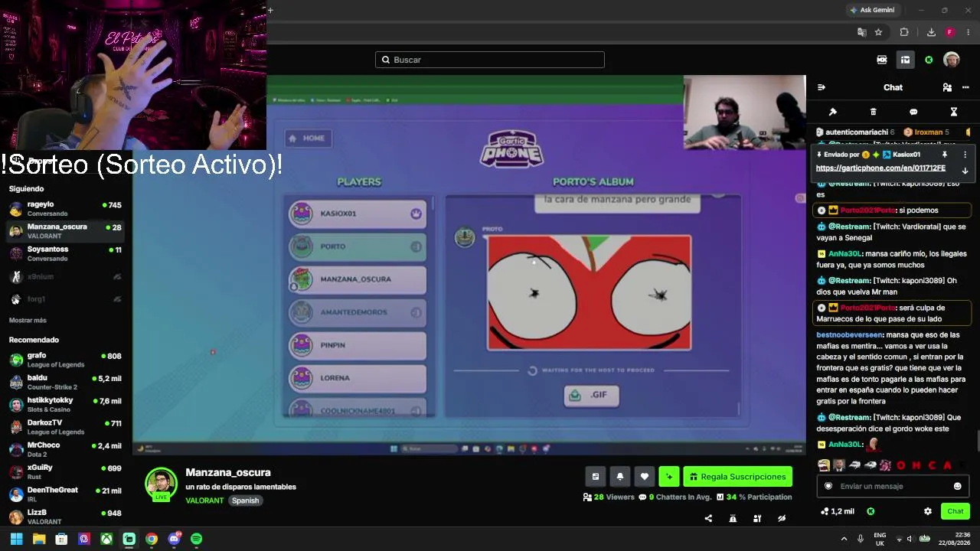
Task: Open the browser extensions puzzle icon
Action: [904, 32]
